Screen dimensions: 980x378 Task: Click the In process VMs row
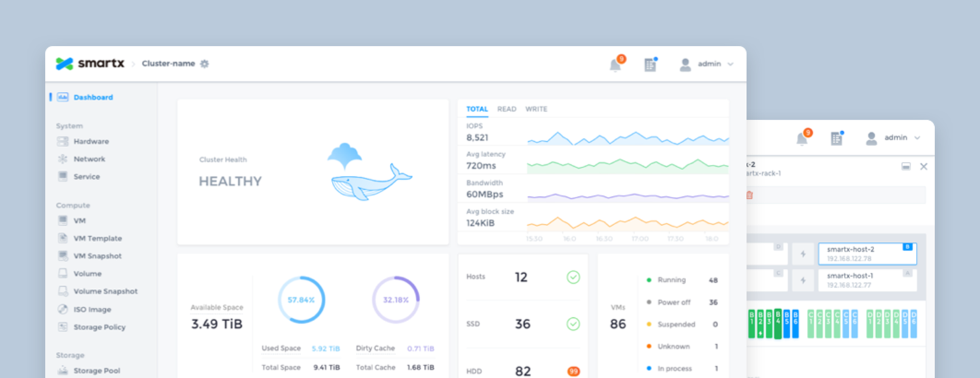tap(682, 369)
